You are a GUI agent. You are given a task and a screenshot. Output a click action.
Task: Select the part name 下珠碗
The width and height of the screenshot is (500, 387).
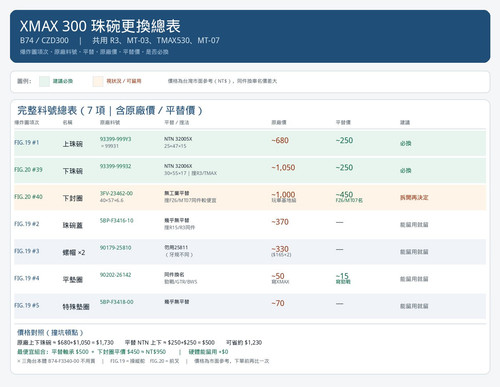pyautogui.click(x=73, y=171)
